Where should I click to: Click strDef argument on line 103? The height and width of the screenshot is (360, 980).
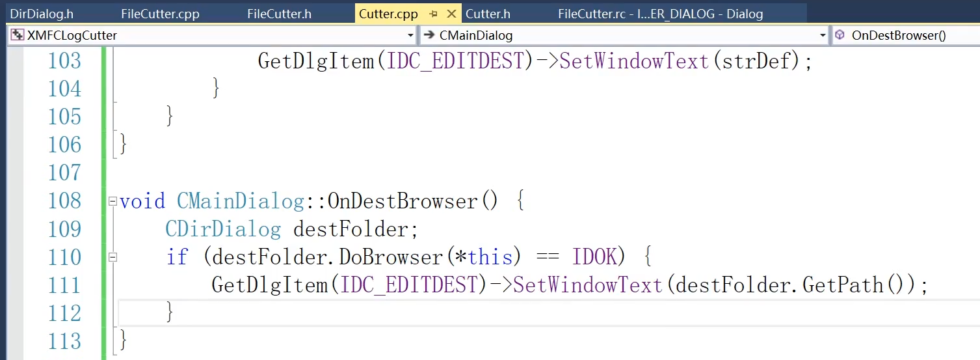(758, 61)
